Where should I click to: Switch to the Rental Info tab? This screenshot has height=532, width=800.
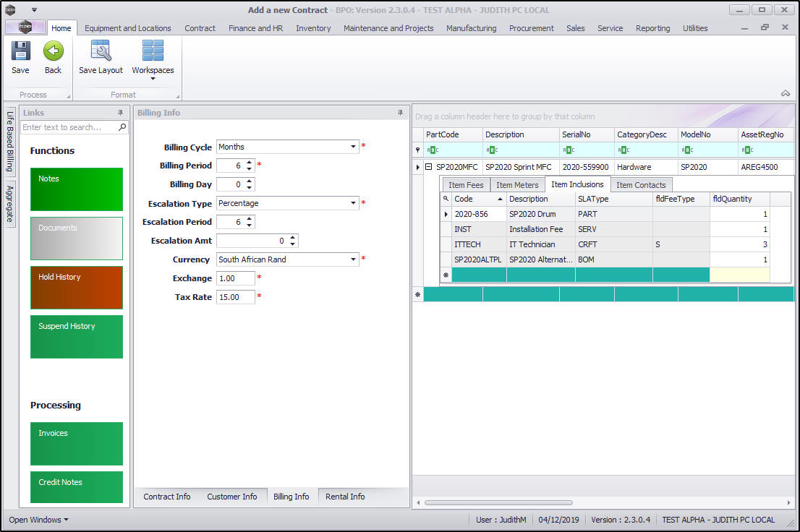click(x=345, y=497)
